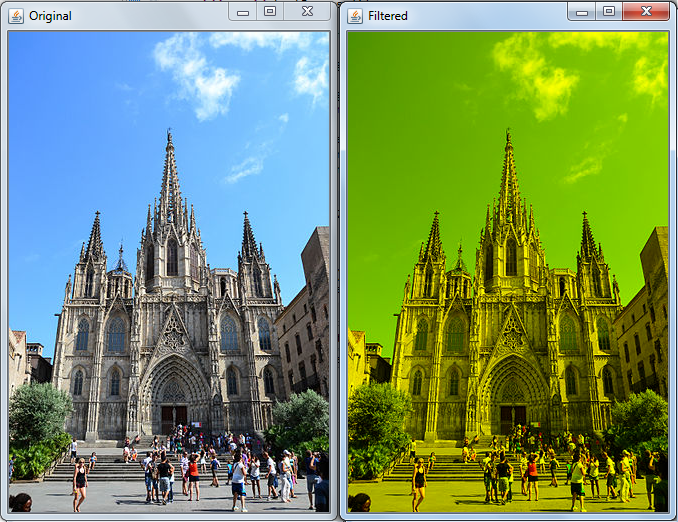
Task: Click the cathedral photo in the Original window
Action: (x=169, y=272)
